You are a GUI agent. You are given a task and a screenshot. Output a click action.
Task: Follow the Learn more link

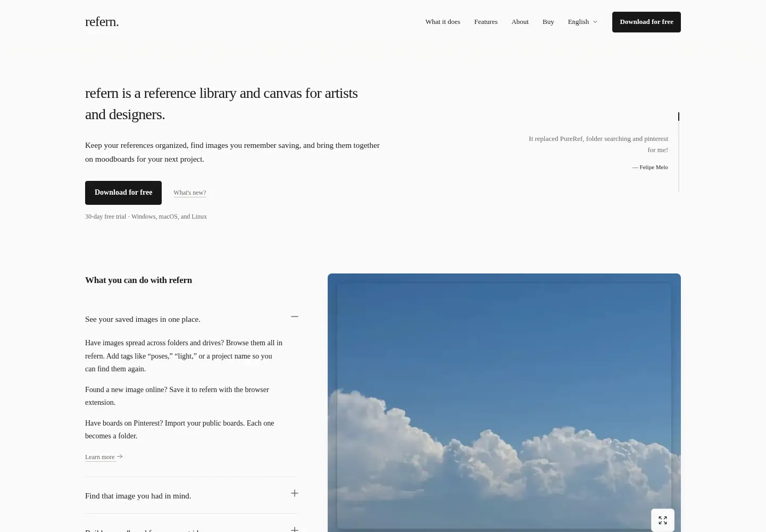104,457
